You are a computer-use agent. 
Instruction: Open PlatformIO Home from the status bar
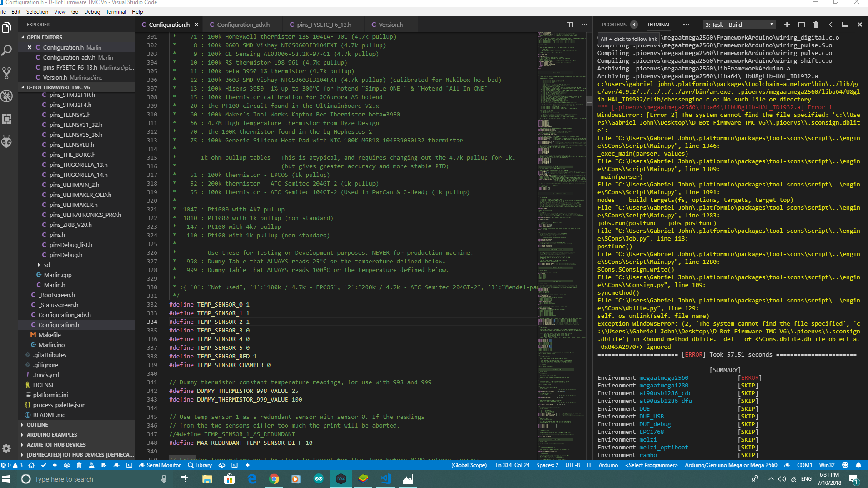tap(31, 465)
